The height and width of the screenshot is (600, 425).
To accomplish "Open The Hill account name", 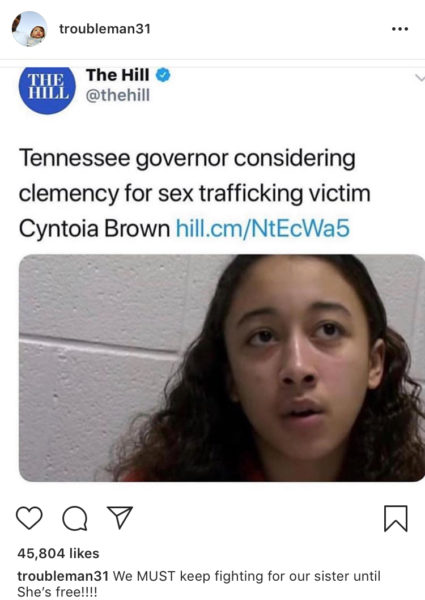I will (117, 75).
